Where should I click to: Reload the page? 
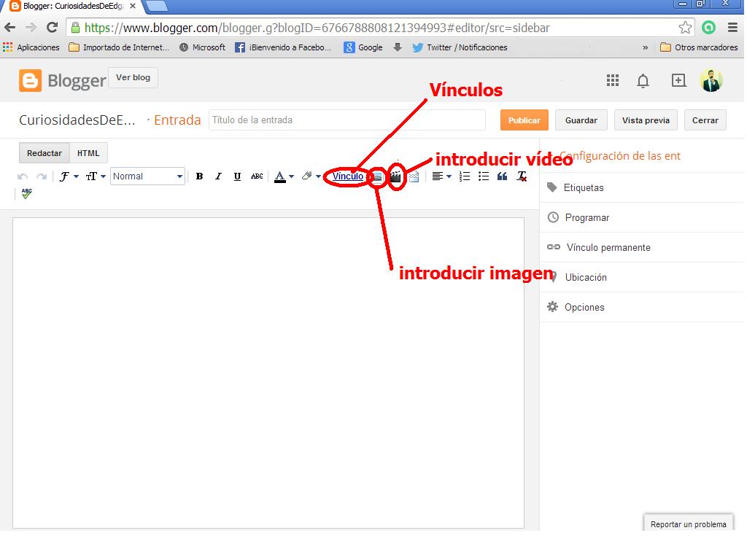(x=52, y=28)
